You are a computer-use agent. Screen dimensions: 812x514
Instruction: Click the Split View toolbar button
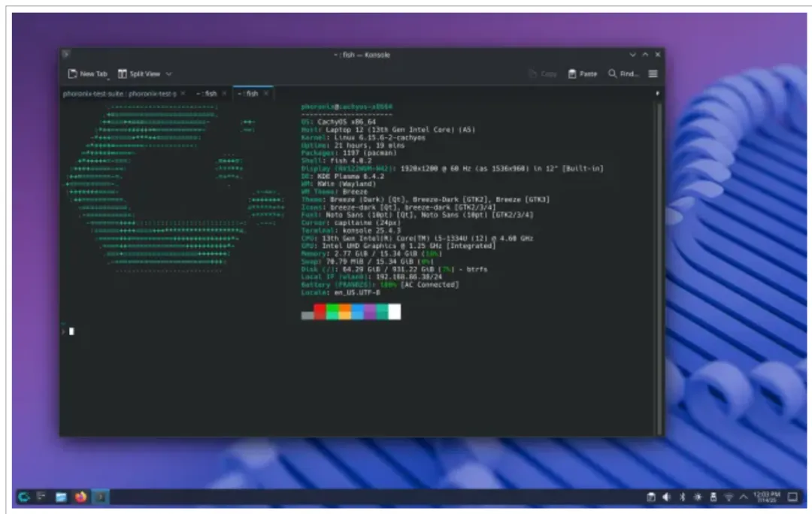pos(139,74)
